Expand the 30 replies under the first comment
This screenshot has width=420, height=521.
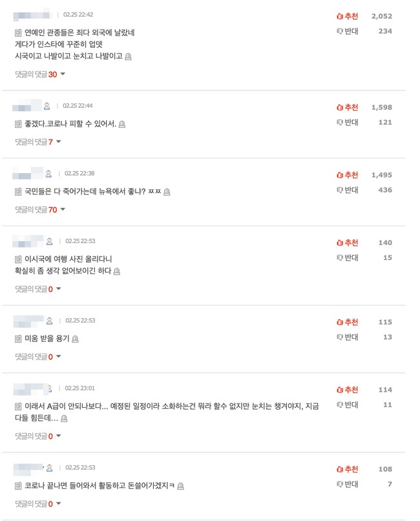click(x=40, y=74)
